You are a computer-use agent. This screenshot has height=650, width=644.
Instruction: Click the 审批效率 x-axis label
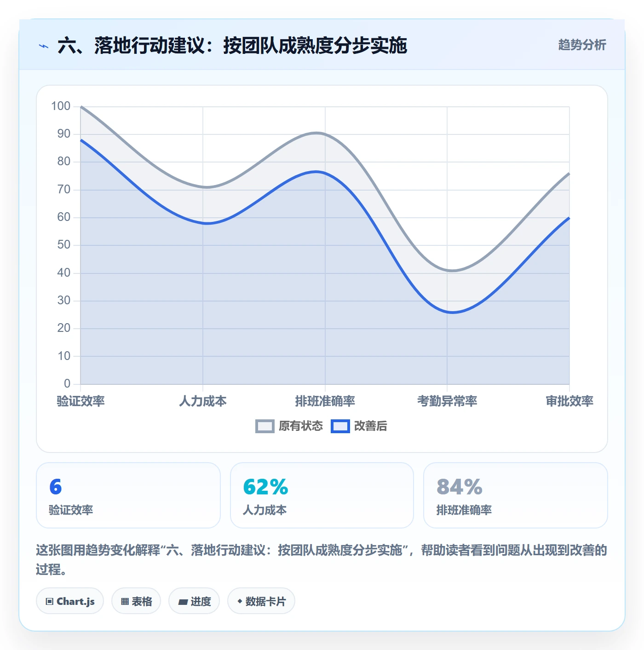569,401
